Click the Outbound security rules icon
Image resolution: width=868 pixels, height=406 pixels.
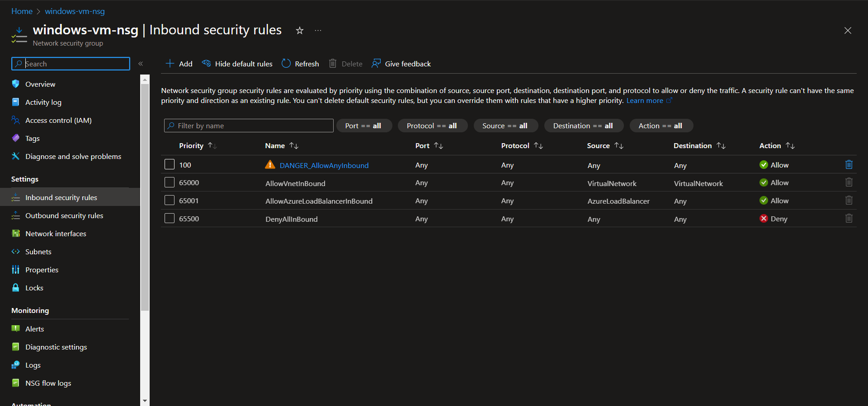click(16, 215)
